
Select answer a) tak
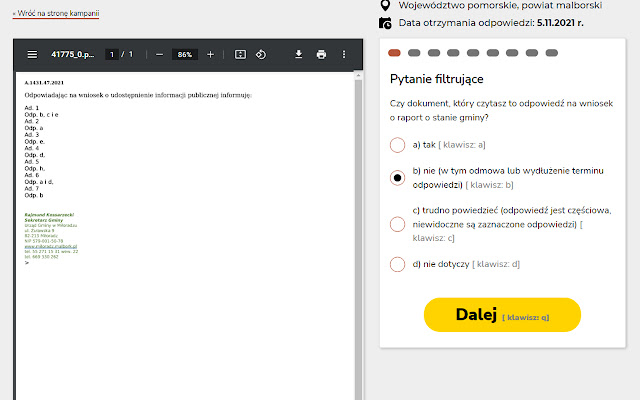[x=397, y=145]
